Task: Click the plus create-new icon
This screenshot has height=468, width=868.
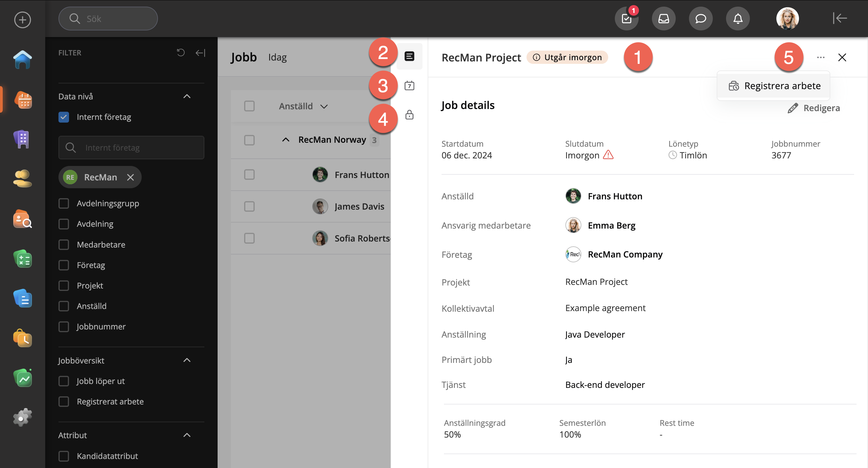Action: tap(23, 20)
